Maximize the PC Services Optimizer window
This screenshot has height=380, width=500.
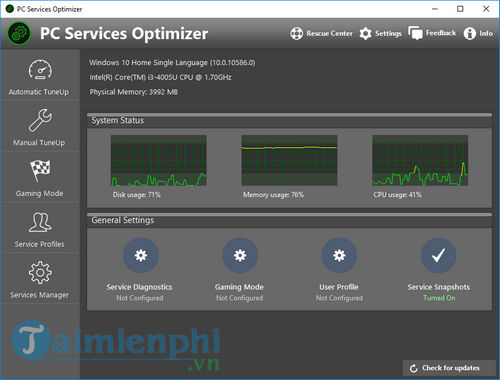click(x=460, y=9)
